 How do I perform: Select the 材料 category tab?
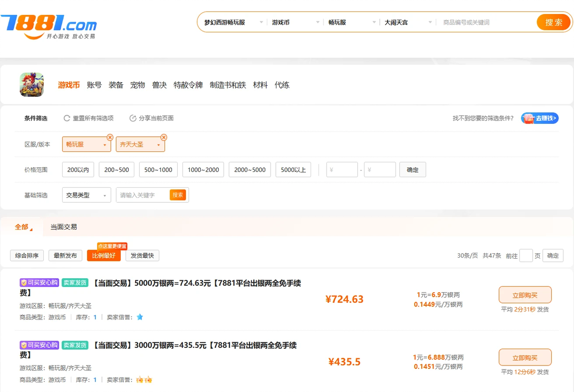pyautogui.click(x=261, y=85)
